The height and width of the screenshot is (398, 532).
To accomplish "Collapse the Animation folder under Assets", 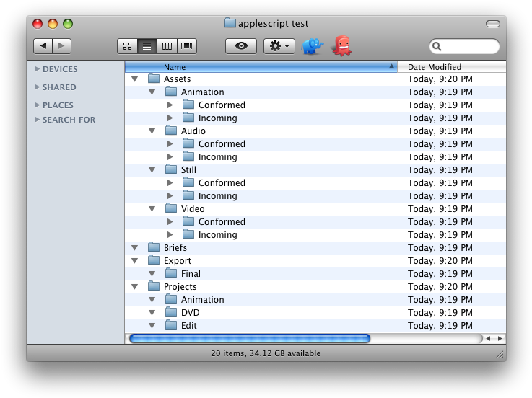I will pos(152,92).
